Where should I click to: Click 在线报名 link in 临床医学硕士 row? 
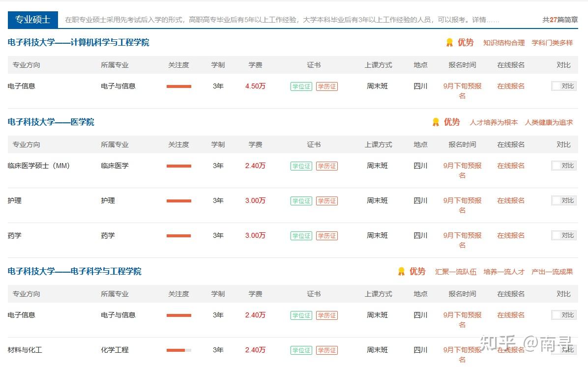click(x=511, y=165)
